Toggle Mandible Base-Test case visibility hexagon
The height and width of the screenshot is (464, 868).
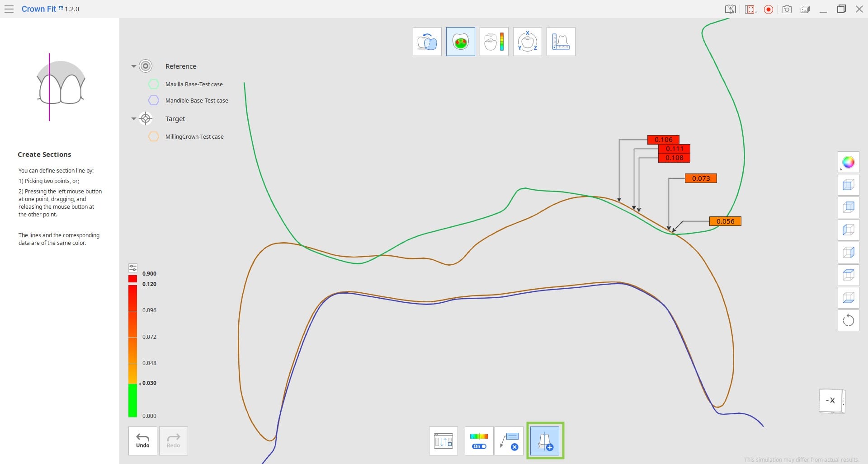[x=154, y=100]
